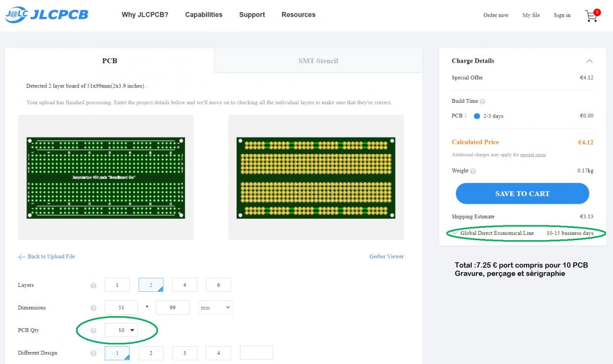
Task: Select 4 layers option
Action: [184, 285]
